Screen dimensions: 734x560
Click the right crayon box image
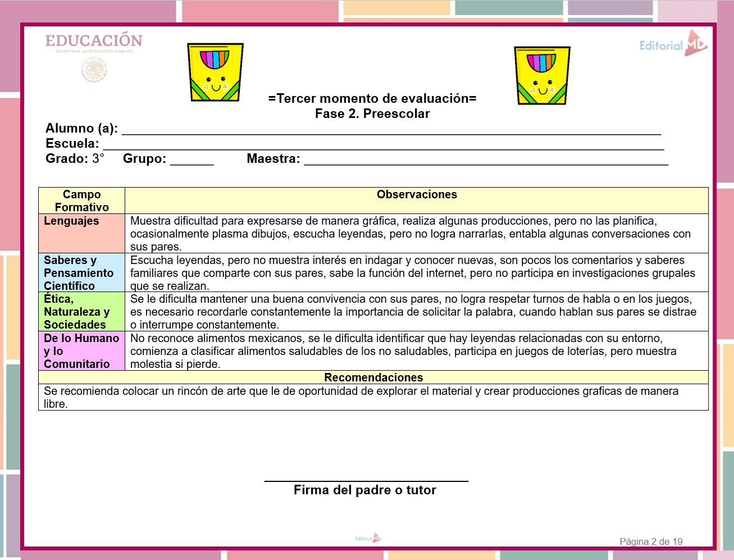[x=542, y=76]
